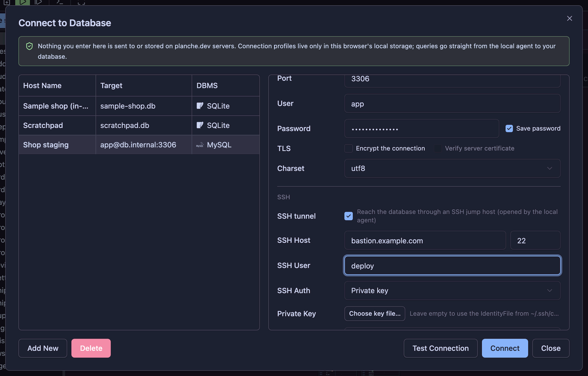Click the SSH User field containing deploy
This screenshot has height=376, width=588.
coord(452,265)
